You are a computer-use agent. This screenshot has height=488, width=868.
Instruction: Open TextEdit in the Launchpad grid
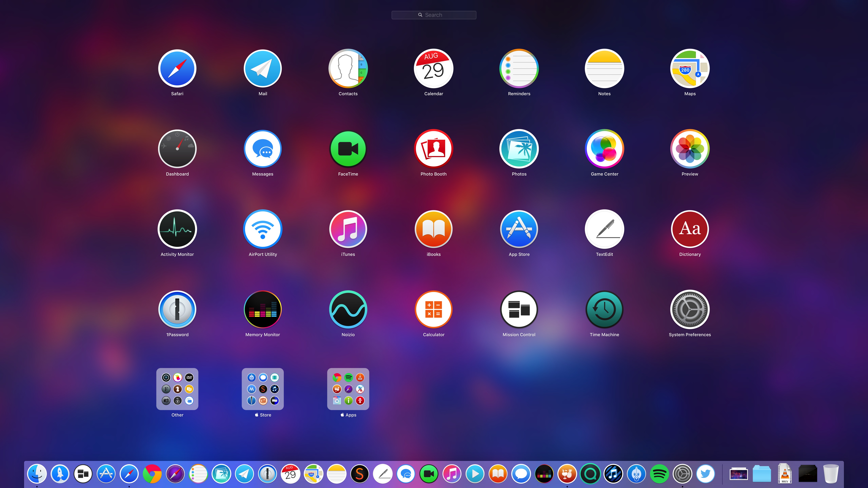click(605, 229)
